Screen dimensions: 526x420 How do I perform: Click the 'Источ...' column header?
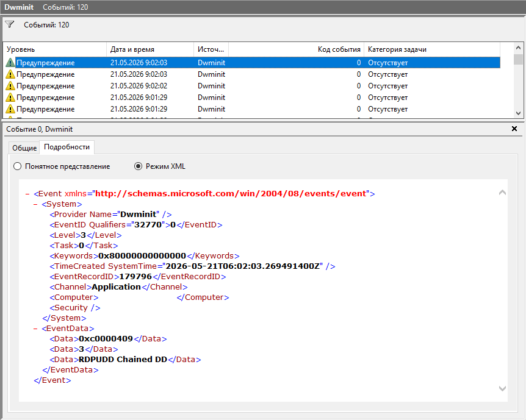(211, 49)
